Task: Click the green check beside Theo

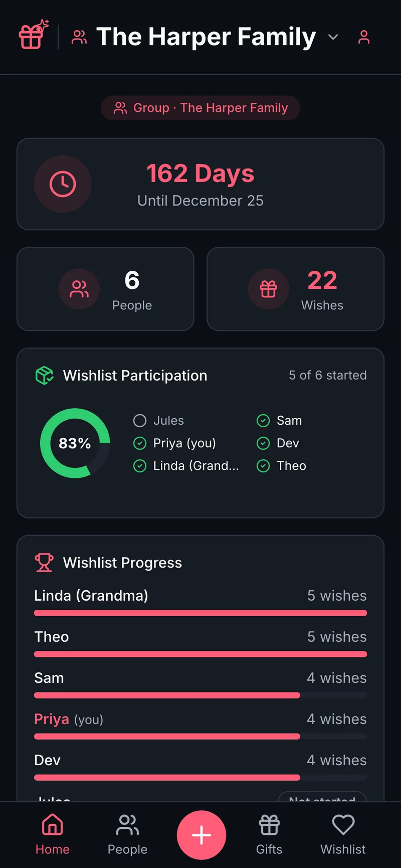Action: 263,466
